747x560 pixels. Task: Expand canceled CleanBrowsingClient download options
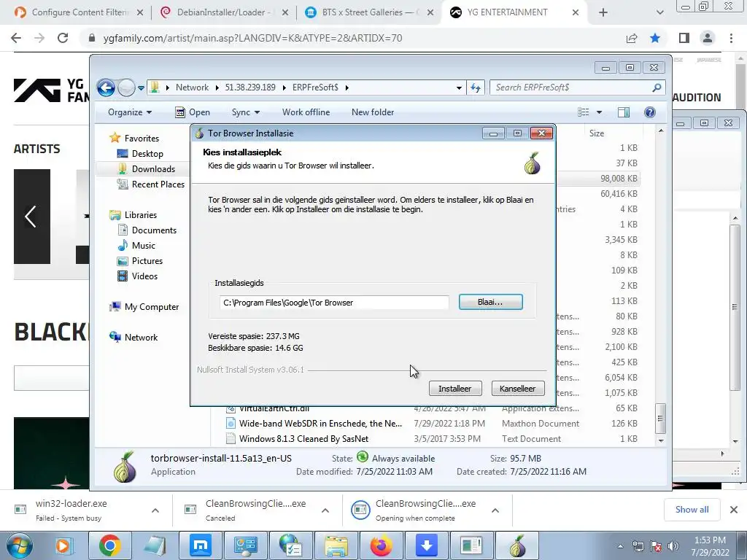pos(325,510)
